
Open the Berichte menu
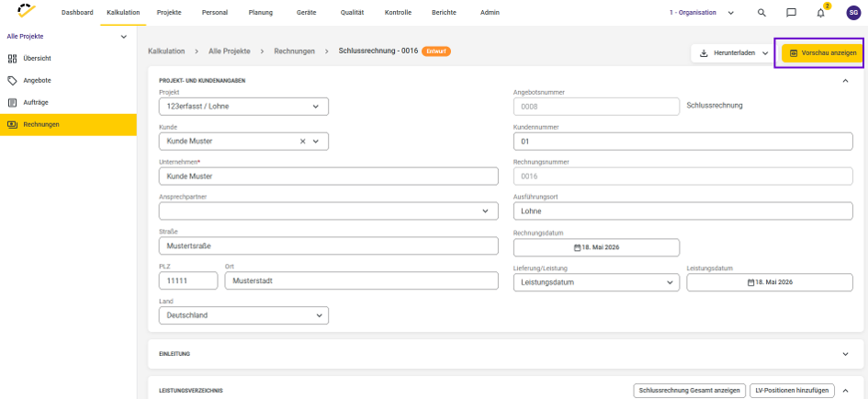coord(444,12)
